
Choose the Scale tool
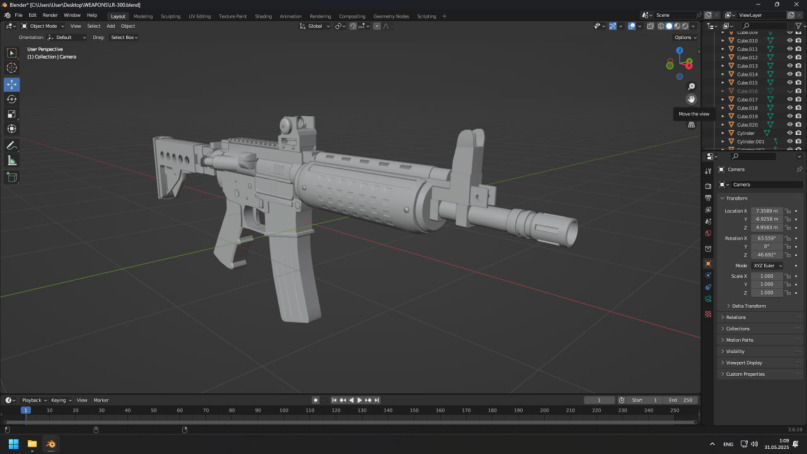coord(12,114)
